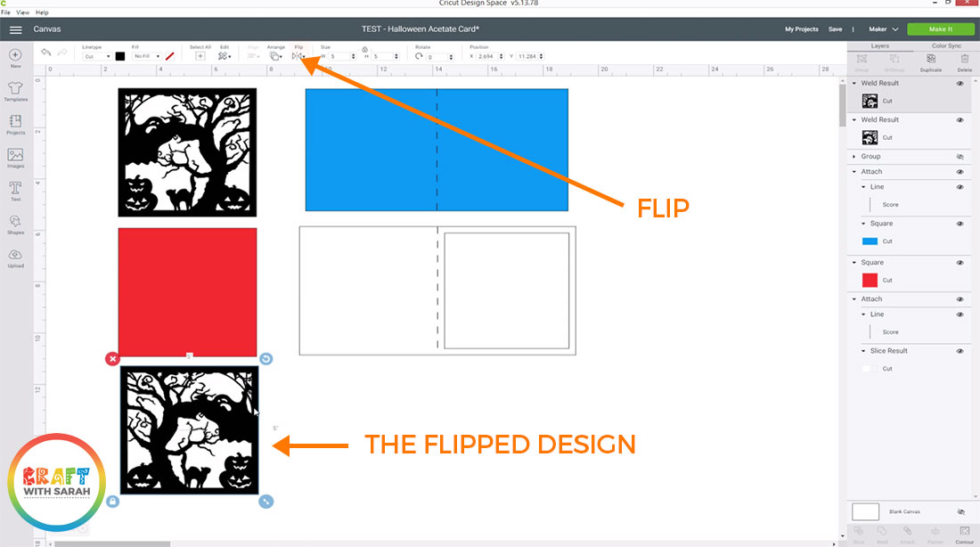The height and width of the screenshot is (547, 980).
Task: Show the Blank Canvas layer
Action: coord(960,512)
